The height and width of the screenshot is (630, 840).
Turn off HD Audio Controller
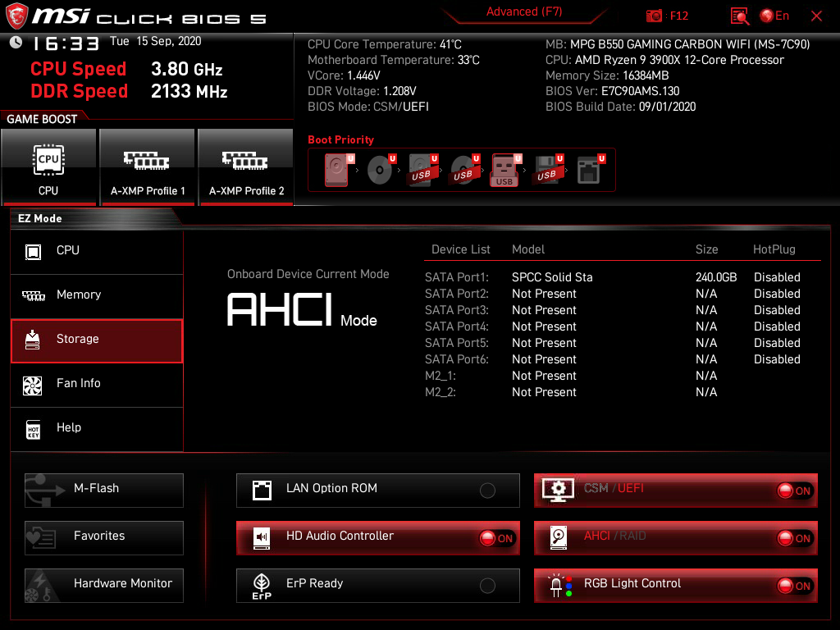(496, 538)
